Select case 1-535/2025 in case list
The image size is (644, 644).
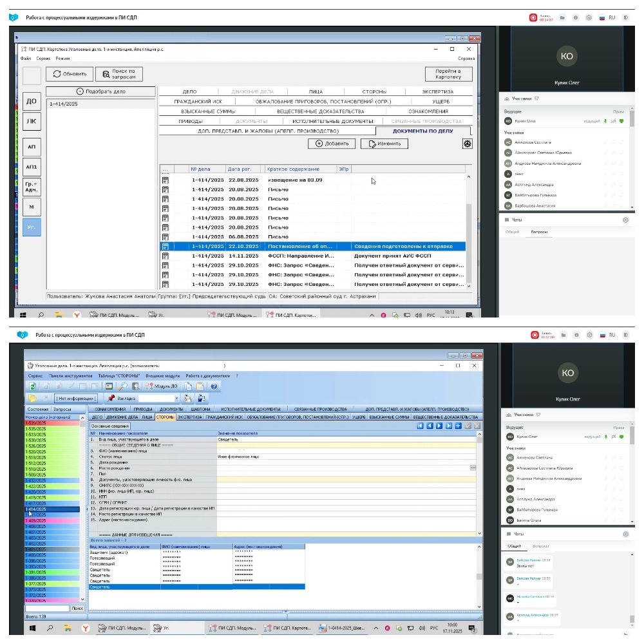point(52,429)
